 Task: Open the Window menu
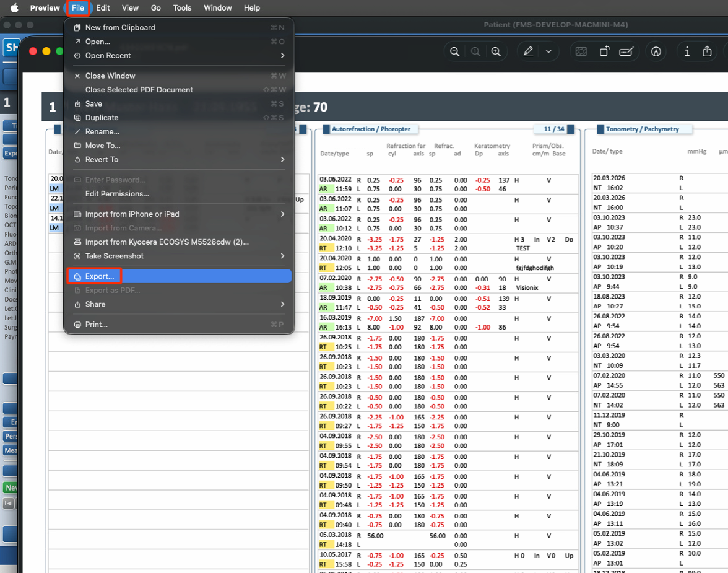coord(218,8)
